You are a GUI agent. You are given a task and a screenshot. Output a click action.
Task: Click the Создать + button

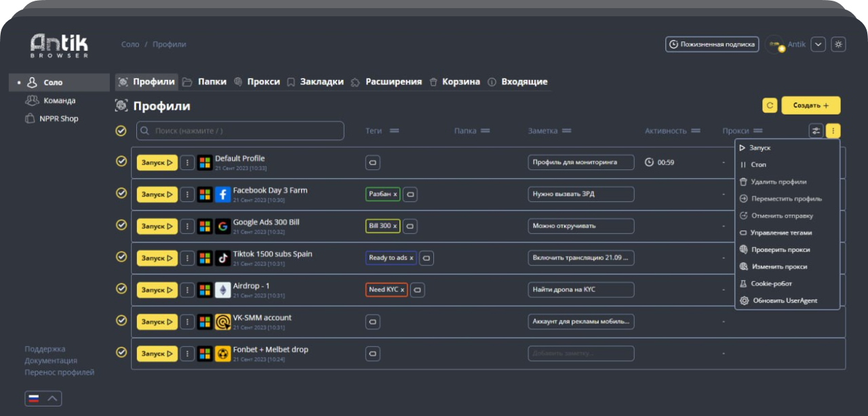tap(811, 106)
